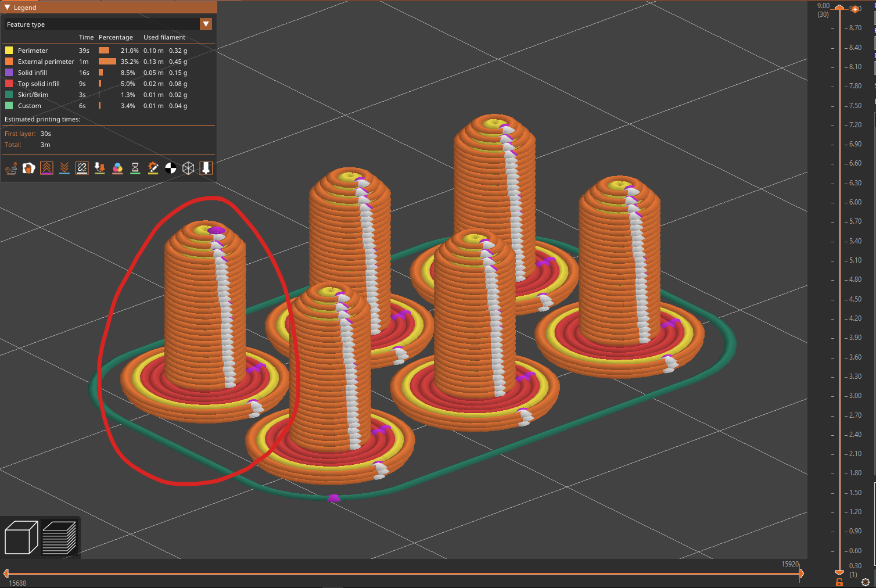Screen dimensions: 876x588
Task: Click the 'First layer: 30s' time entry
Action: pyautogui.click(x=28, y=134)
